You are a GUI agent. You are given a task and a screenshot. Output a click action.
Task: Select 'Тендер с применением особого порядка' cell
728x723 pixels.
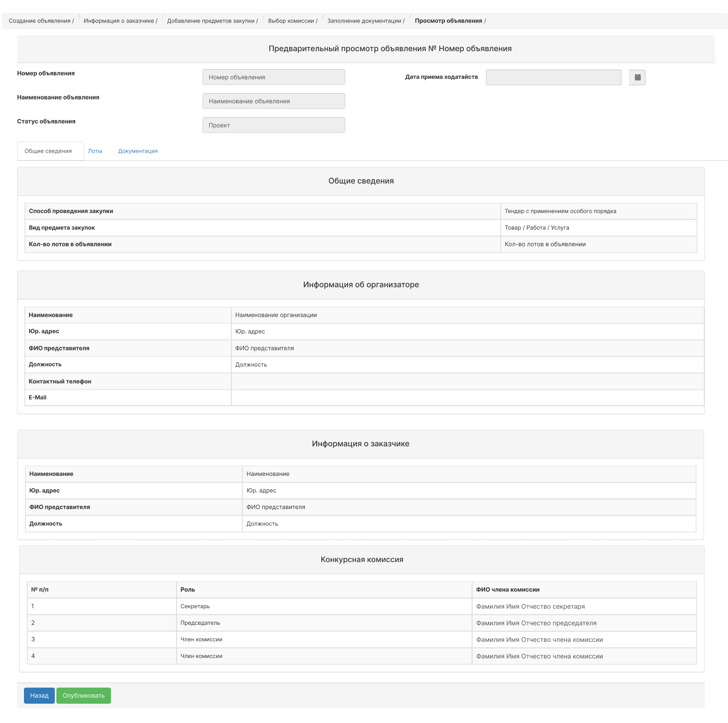click(598, 211)
